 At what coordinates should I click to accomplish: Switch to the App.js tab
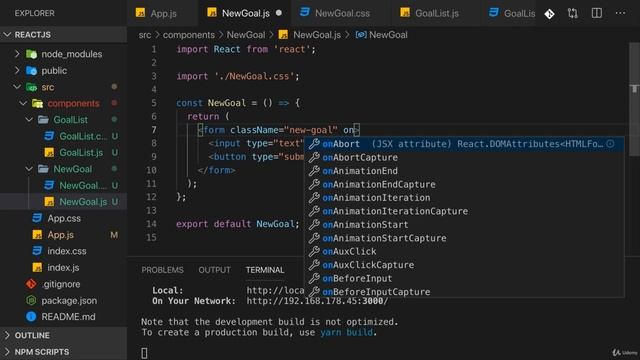[x=162, y=13]
